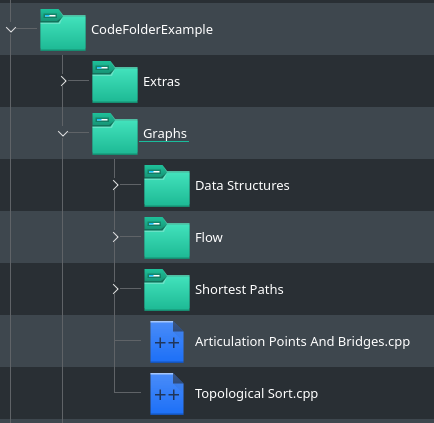Image resolution: width=434 pixels, height=423 pixels.
Task: Click the Graphs folder icon
Action: (x=115, y=134)
